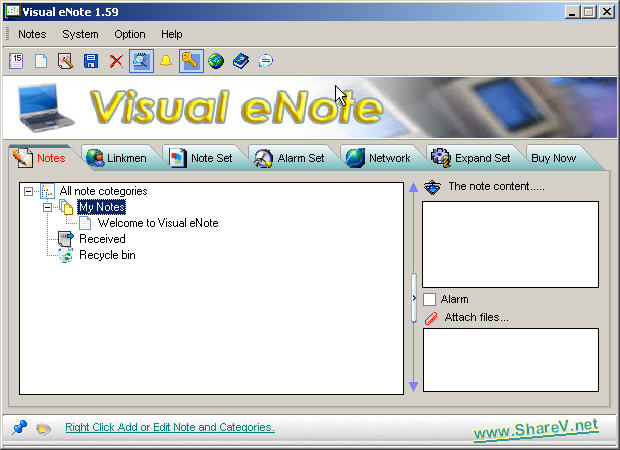This screenshot has height=450, width=620.
Task: Select All note cotegories root
Action: [103, 191]
